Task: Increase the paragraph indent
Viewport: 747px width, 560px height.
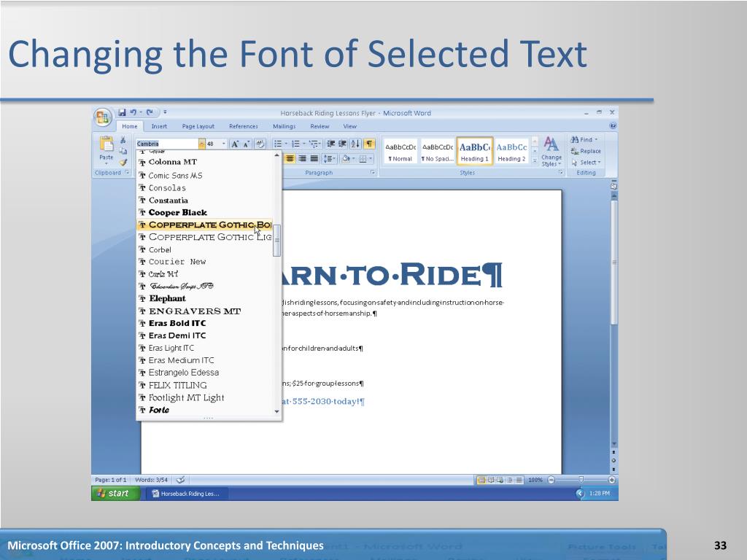Action: (x=342, y=144)
